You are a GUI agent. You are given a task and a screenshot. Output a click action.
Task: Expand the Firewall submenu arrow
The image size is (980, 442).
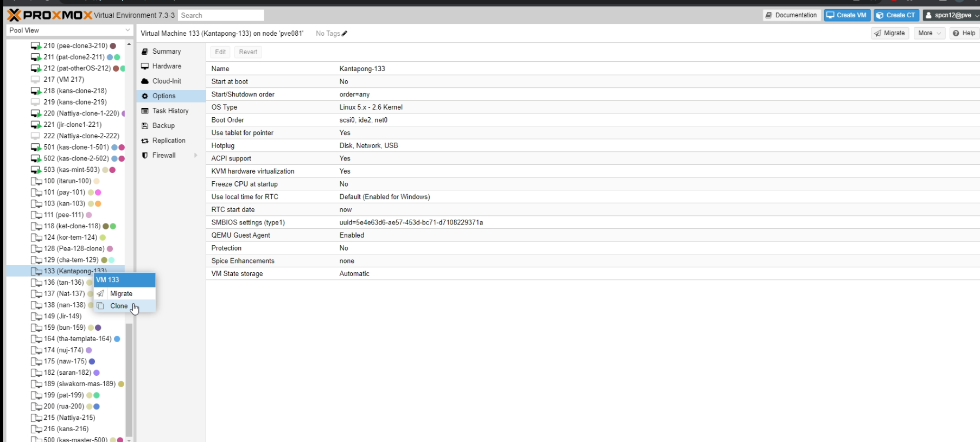point(195,156)
